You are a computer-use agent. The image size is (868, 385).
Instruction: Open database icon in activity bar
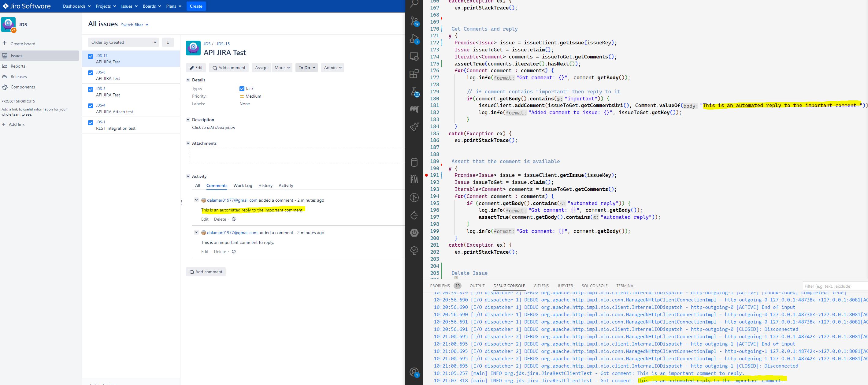pyautogui.click(x=414, y=163)
